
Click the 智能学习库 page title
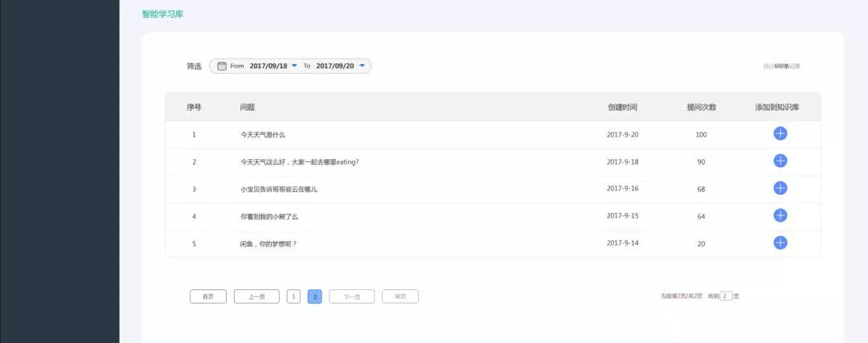[162, 14]
